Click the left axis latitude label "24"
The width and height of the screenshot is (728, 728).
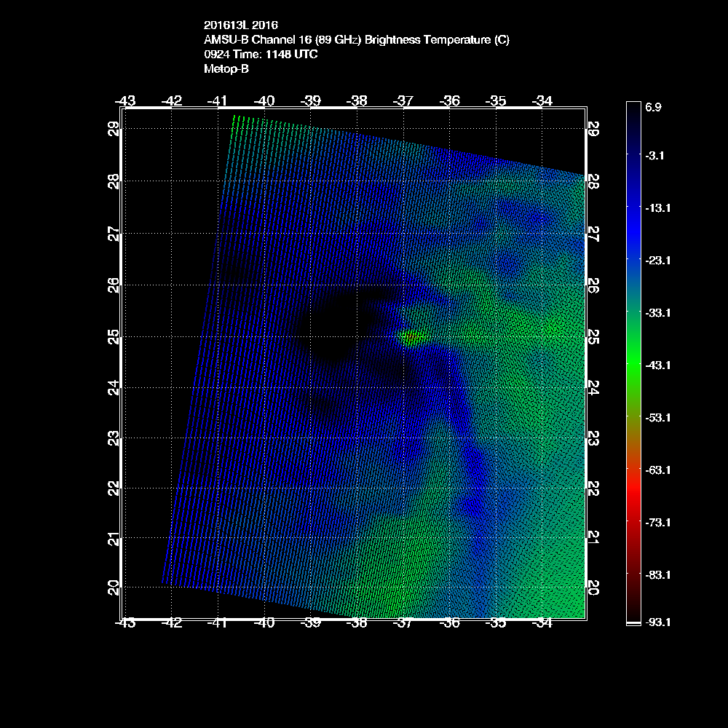(x=114, y=387)
